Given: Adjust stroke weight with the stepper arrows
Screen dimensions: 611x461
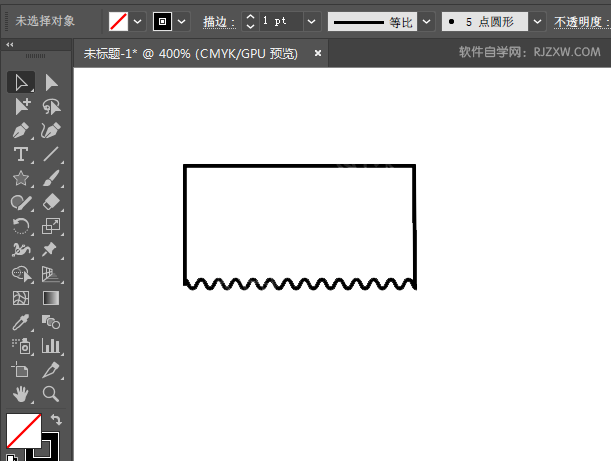Looking at the screenshot, I should click(x=251, y=21).
